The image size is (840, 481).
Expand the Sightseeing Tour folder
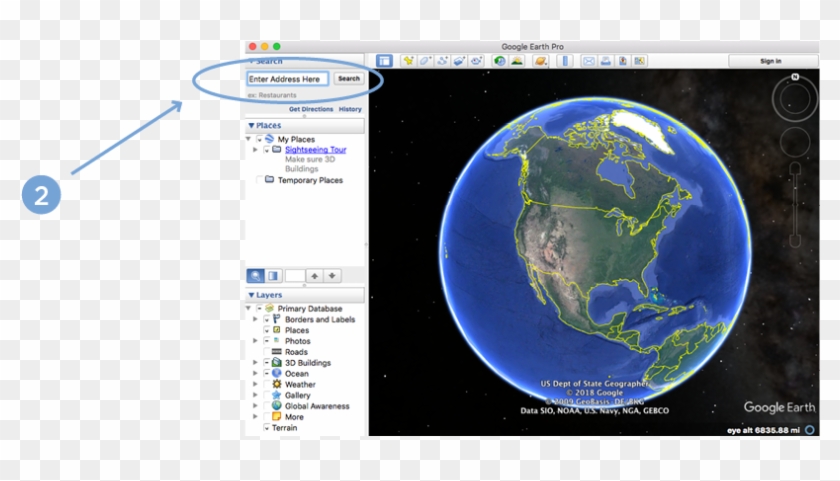coord(256,150)
